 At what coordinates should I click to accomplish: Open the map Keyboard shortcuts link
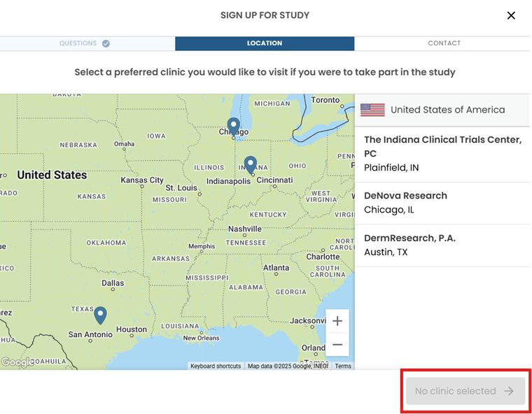[216, 366]
